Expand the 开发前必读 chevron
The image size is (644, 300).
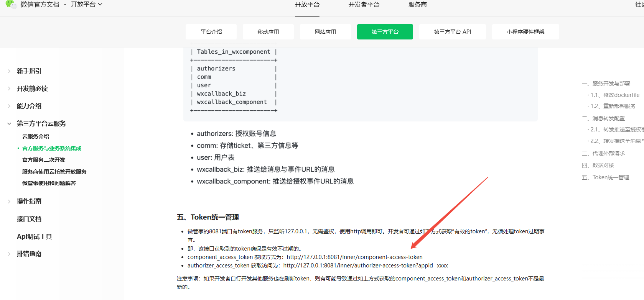point(9,89)
